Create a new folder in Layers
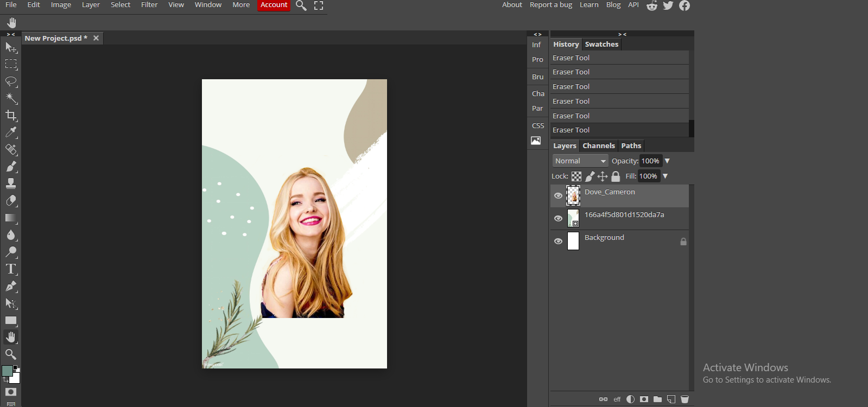The width and height of the screenshot is (868, 407). pos(657,399)
